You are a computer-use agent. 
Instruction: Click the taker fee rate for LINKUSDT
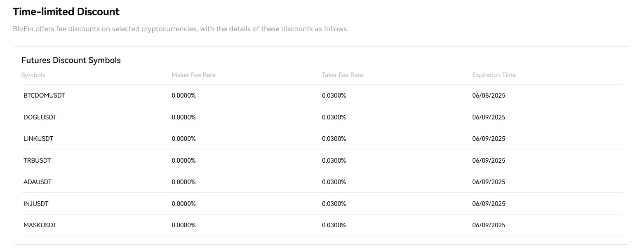(x=334, y=139)
